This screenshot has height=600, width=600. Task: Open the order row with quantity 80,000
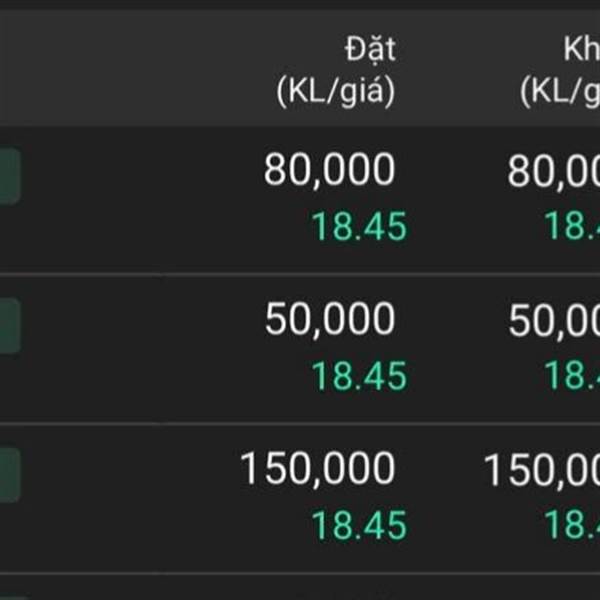(x=150, y=200)
